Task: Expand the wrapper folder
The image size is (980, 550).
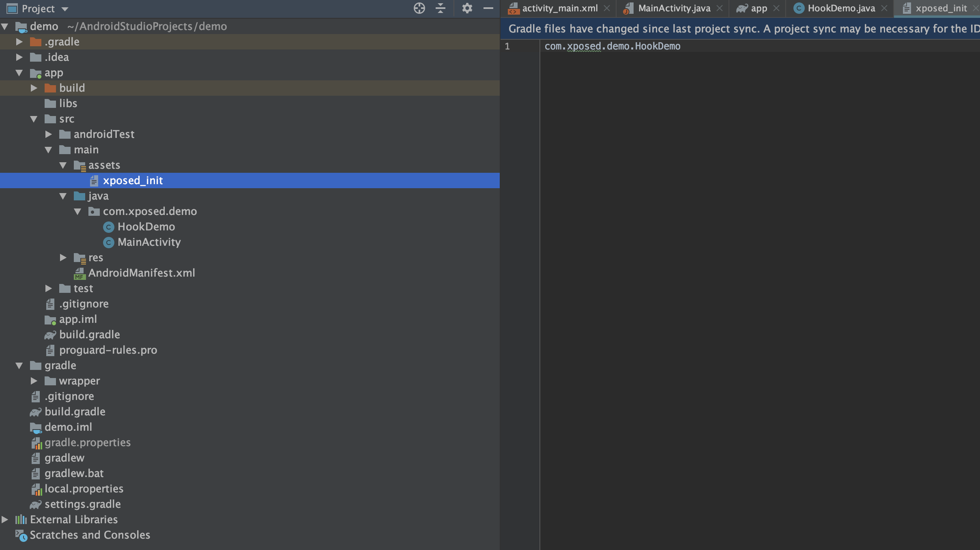Action: point(34,381)
